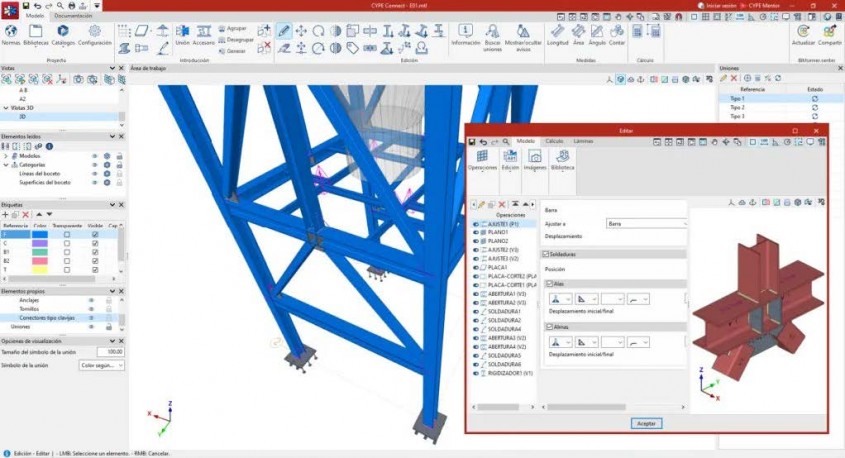Collapse the Etiquetas panel chevron

(112, 205)
